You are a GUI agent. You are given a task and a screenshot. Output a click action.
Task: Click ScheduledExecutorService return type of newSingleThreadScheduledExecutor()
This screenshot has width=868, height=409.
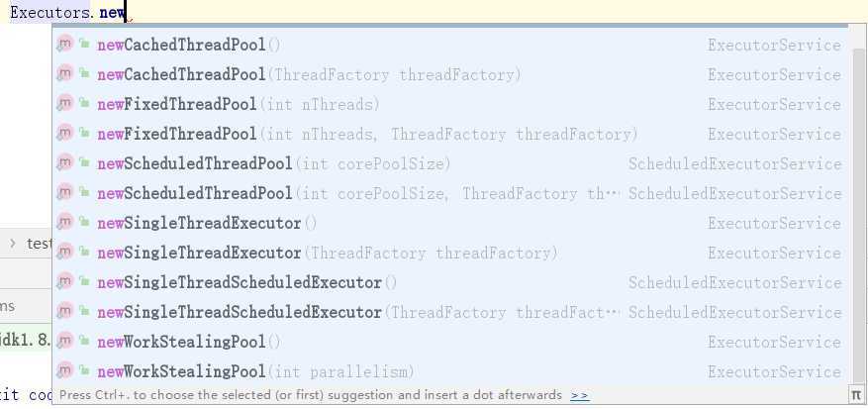click(734, 282)
